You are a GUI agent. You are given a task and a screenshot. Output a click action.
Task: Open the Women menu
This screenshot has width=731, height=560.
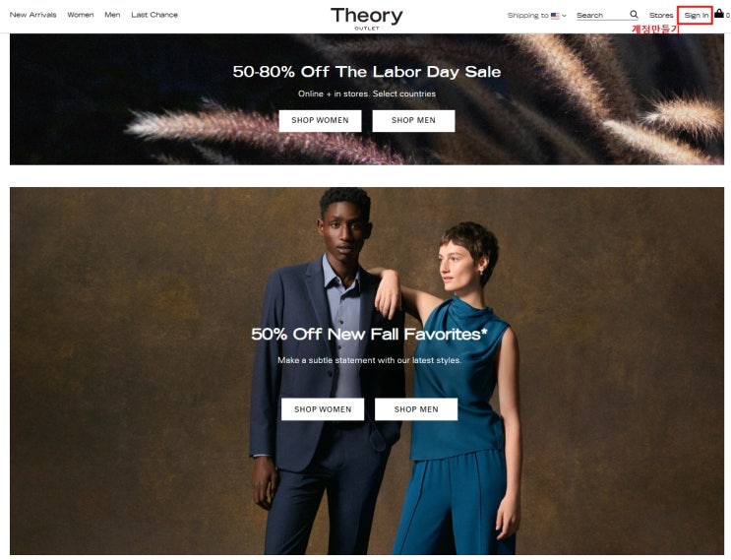coord(81,15)
